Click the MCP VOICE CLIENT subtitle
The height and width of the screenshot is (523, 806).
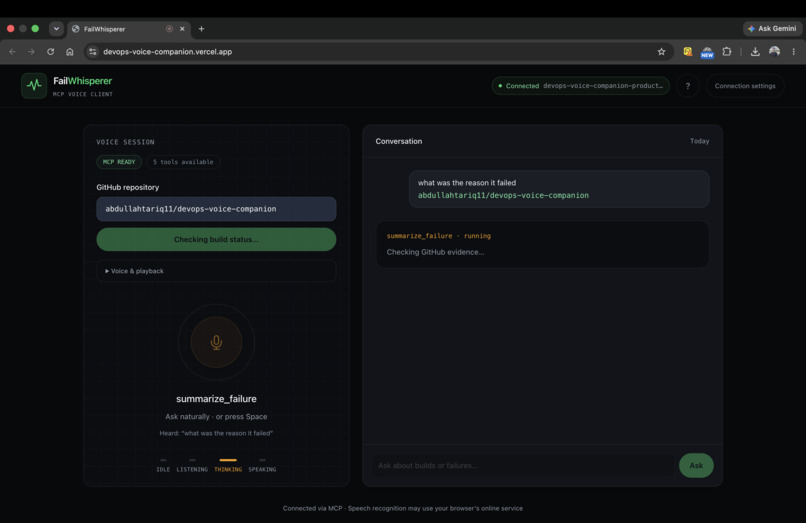click(x=83, y=94)
